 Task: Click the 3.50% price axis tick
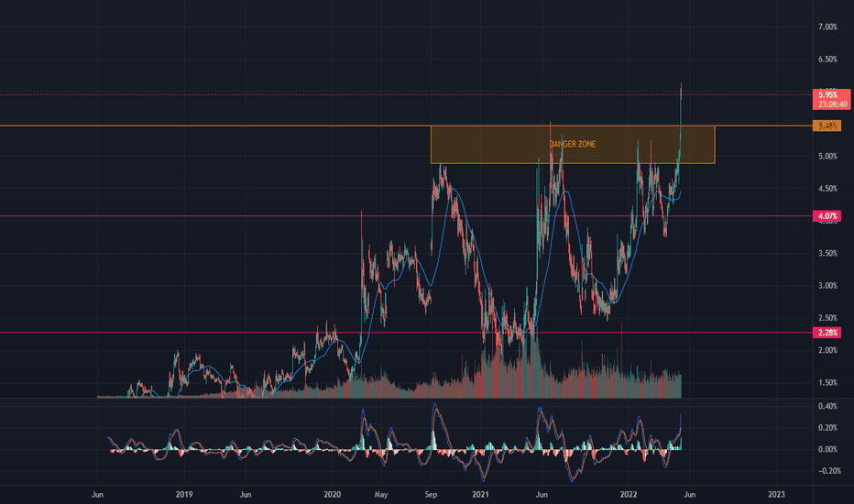(x=827, y=253)
